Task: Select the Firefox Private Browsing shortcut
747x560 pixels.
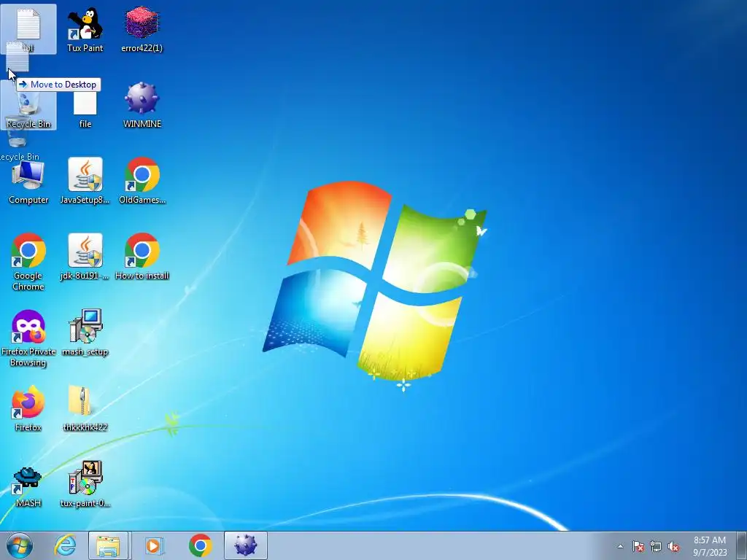Action: 28,338
